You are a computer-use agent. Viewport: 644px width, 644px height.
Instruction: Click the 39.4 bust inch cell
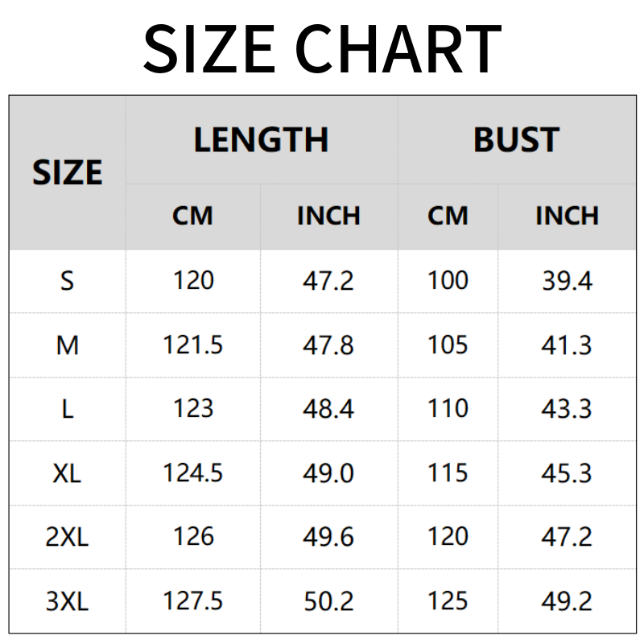[568, 281]
